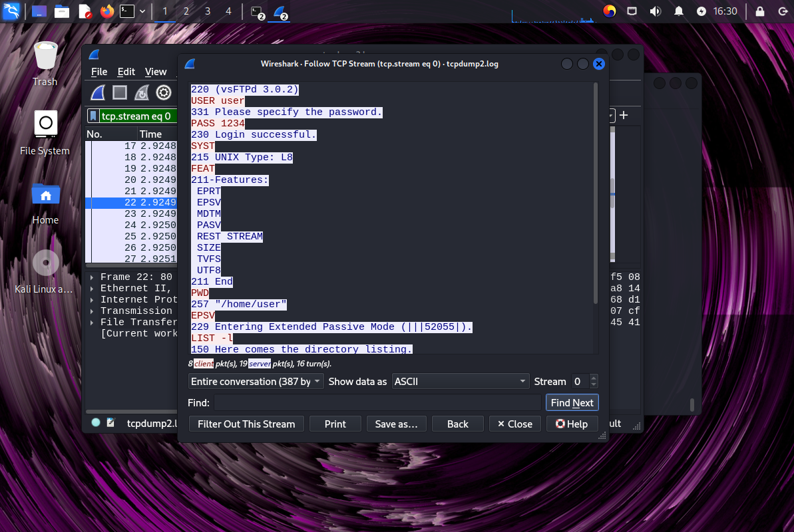
Task: Click the add filter plus button
Action: coord(624,116)
